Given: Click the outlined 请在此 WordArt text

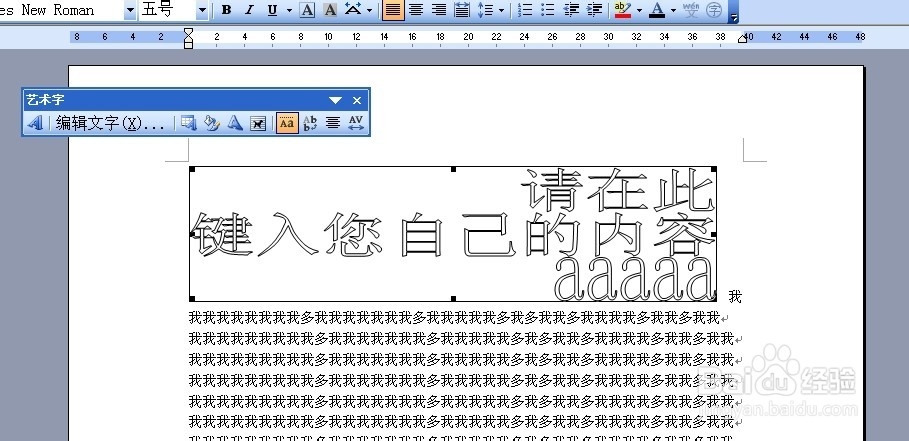Looking at the screenshot, I should click(618, 190).
